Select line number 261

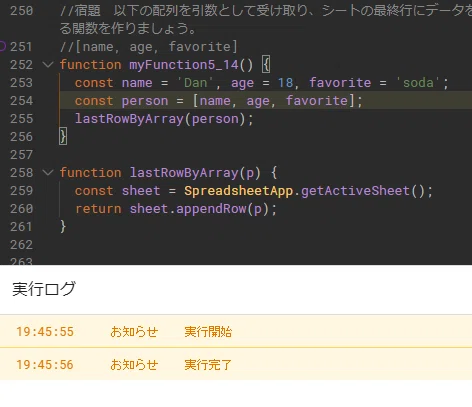pyautogui.click(x=21, y=227)
